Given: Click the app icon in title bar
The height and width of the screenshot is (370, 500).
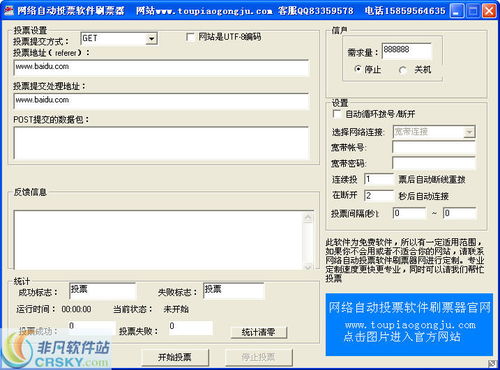Looking at the screenshot, I should [8, 11].
